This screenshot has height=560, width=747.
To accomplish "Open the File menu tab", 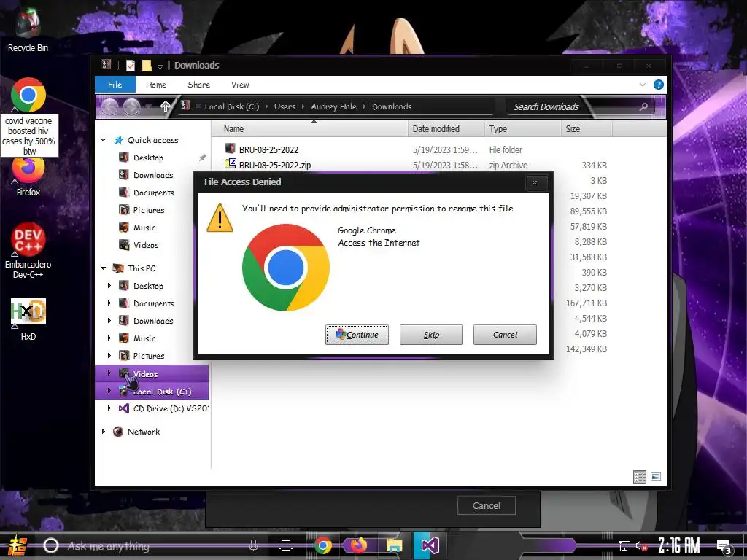I will [115, 85].
